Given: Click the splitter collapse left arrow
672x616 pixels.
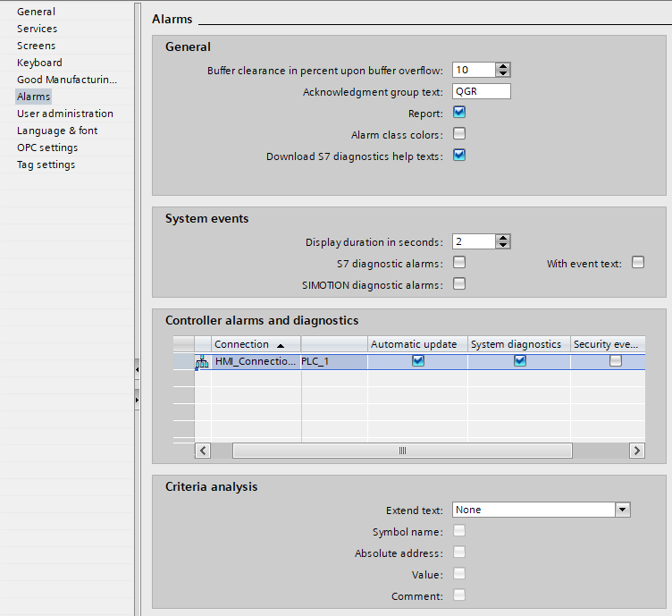Looking at the screenshot, I should 137,369.
